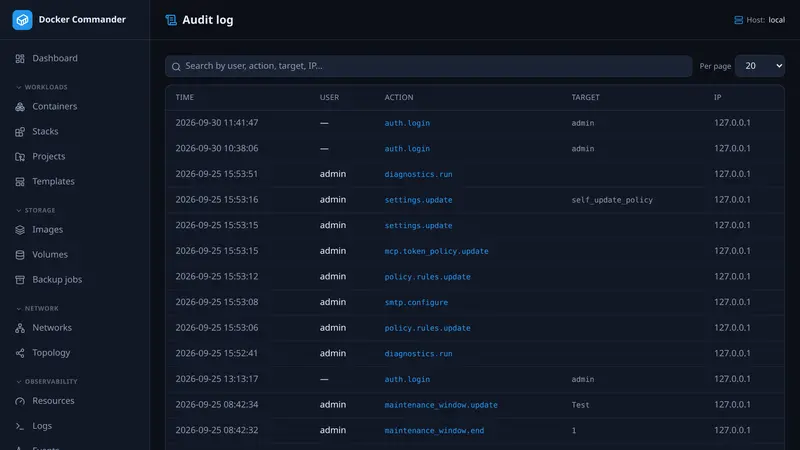
Task: Click the TARGET column header
Action: coord(585,97)
